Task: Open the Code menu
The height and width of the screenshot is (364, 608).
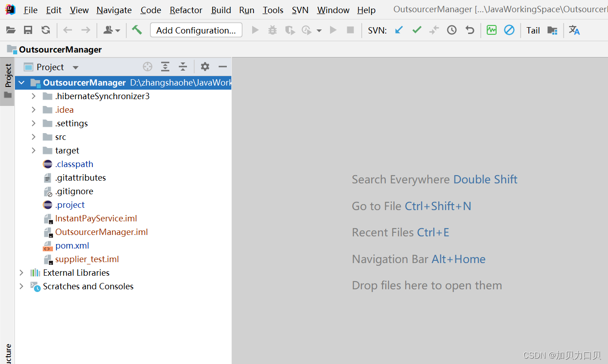Action: pyautogui.click(x=151, y=10)
